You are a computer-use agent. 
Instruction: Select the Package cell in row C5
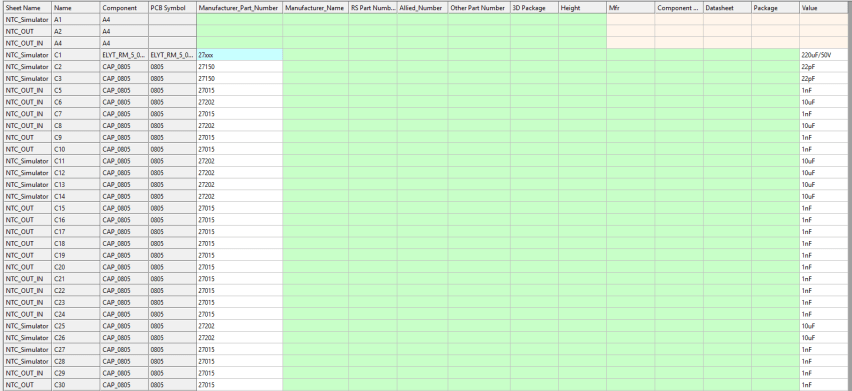pos(775,90)
